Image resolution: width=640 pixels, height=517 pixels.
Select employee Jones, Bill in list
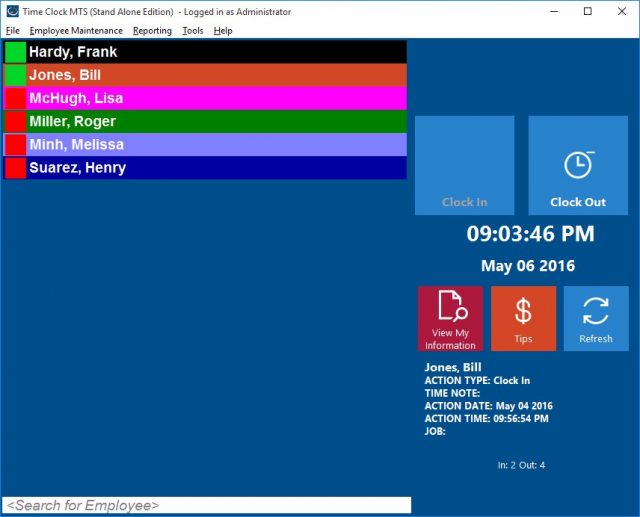pos(205,75)
